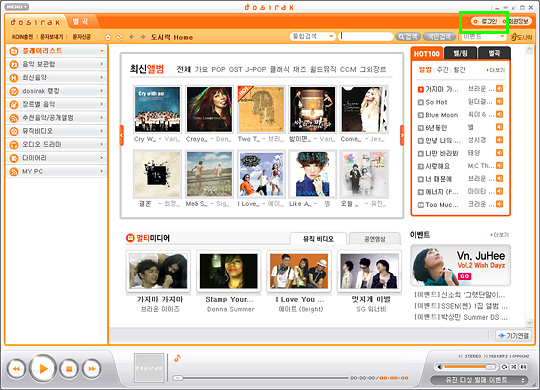Click the equalizer icon beside shuffle
The height and width of the screenshot is (390, 540).
click(523, 367)
